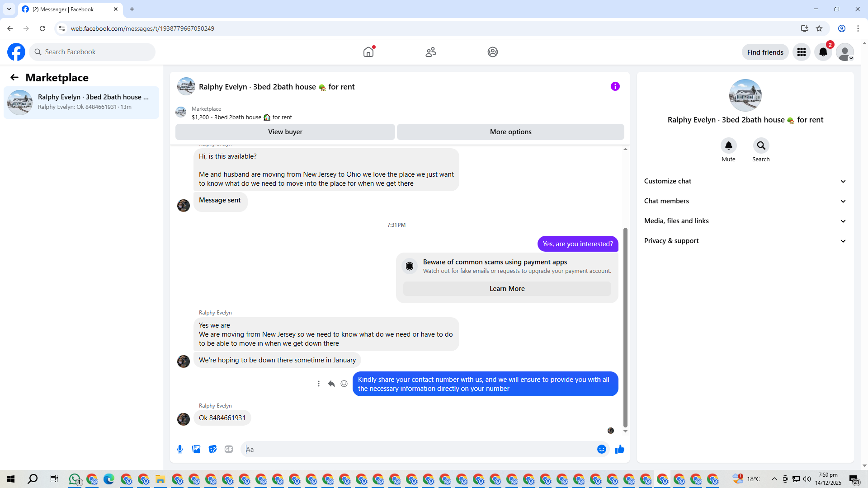This screenshot has height=488, width=868.
Task: Open the sticker picker icon
Action: pos(212,449)
